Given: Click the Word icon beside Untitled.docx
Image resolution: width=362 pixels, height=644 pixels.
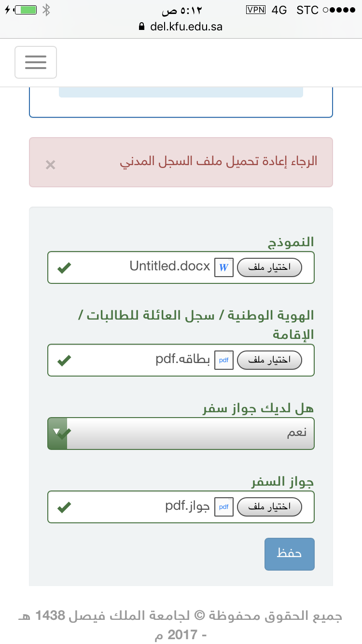Looking at the screenshot, I should (x=223, y=267).
